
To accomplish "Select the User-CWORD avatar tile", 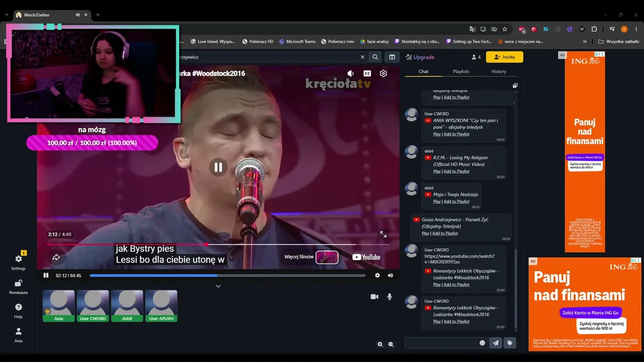I will pos(93,306).
